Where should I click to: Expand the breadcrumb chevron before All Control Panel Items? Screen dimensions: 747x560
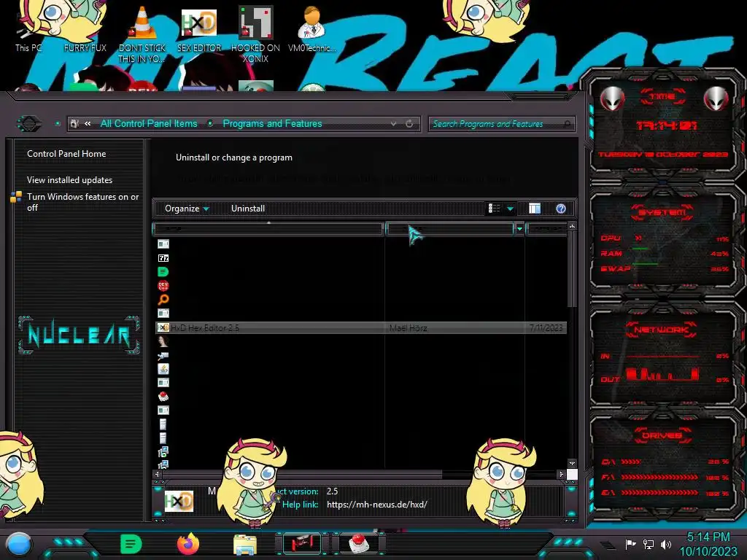tap(88, 124)
